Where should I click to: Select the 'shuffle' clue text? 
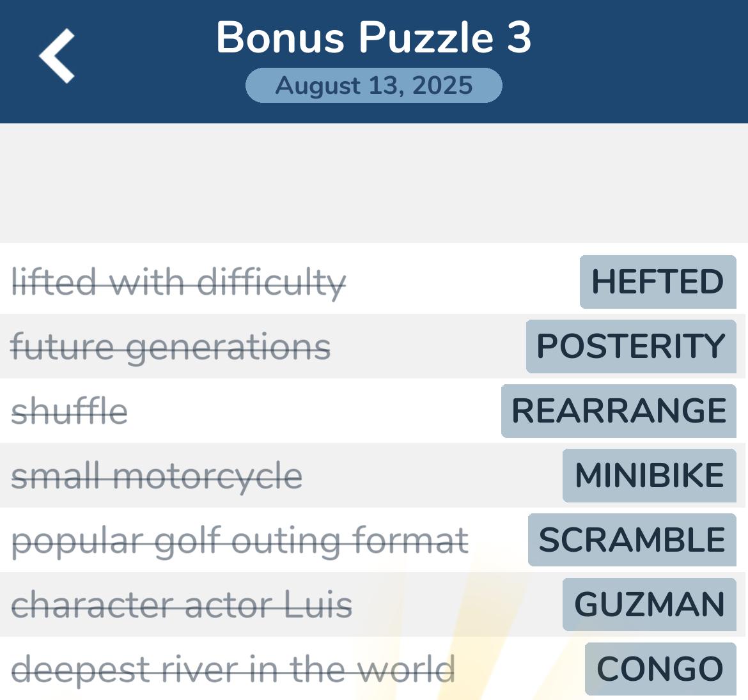point(70,412)
